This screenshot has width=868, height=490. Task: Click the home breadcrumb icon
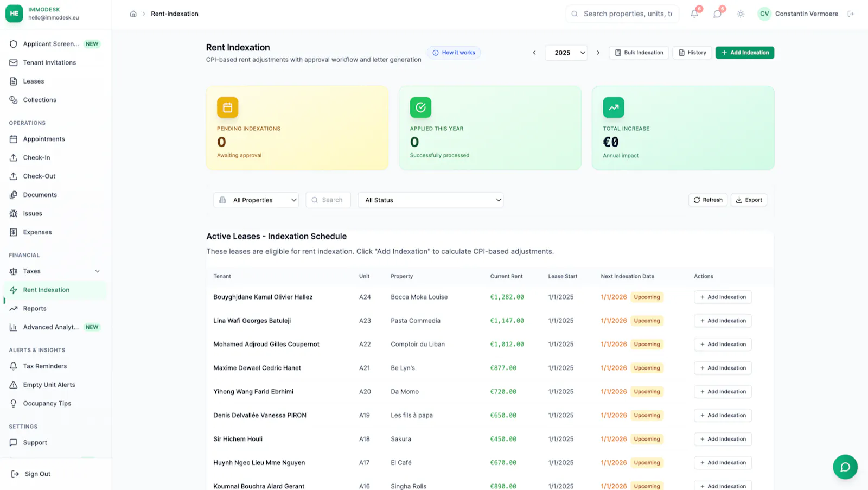133,14
